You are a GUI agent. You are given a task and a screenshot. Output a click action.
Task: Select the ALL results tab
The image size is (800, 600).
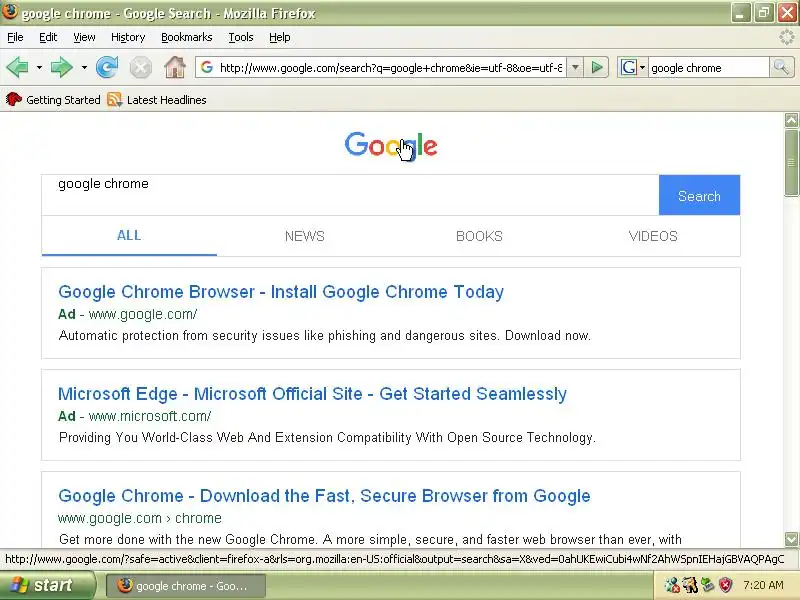tap(129, 236)
